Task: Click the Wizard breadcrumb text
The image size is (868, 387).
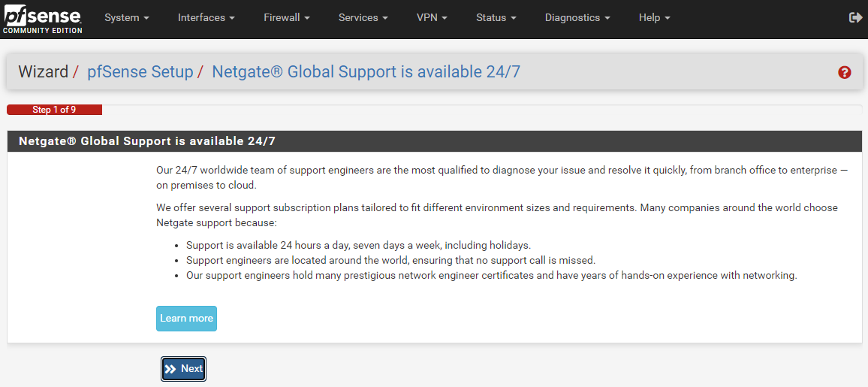Action: (44, 72)
